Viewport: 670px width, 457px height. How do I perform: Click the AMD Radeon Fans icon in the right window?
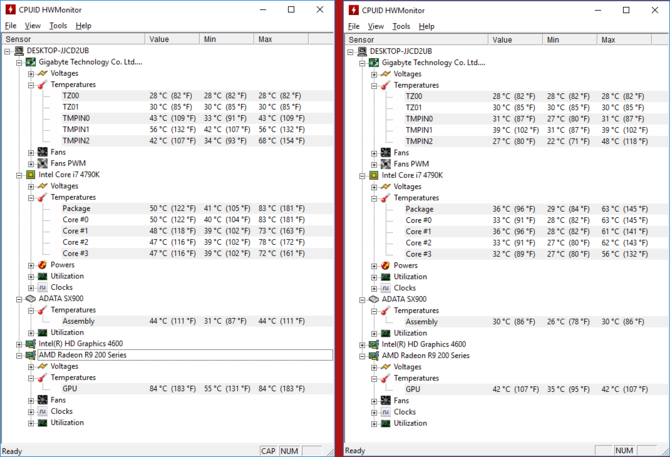pyautogui.click(x=385, y=401)
